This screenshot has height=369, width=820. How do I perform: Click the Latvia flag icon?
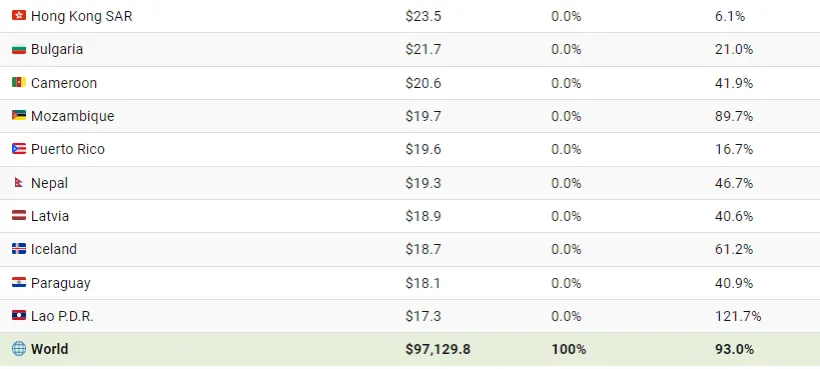click(x=19, y=216)
